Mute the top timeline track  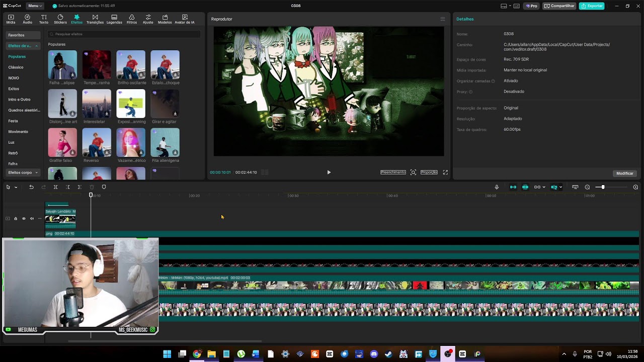pyautogui.click(x=32, y=219)
